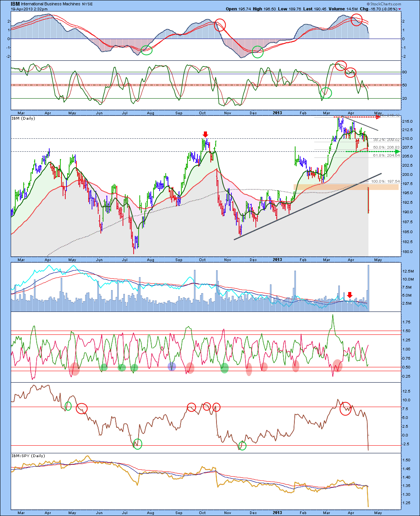Image resolution: width=420 pixels, height=516 pixels.
Task: Click the 5.0M volume axis label
Action: point(407,295)
